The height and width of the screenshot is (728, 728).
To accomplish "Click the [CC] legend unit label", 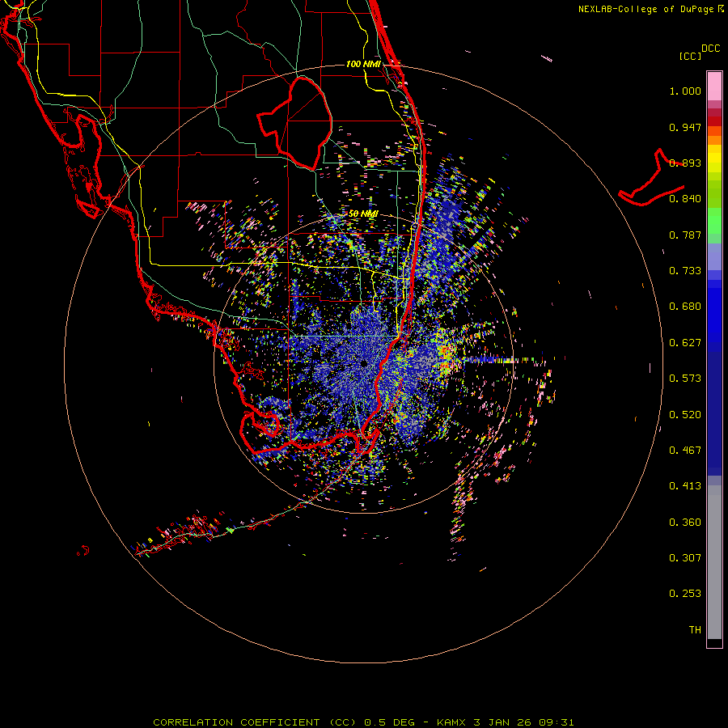I will [690, 56].
